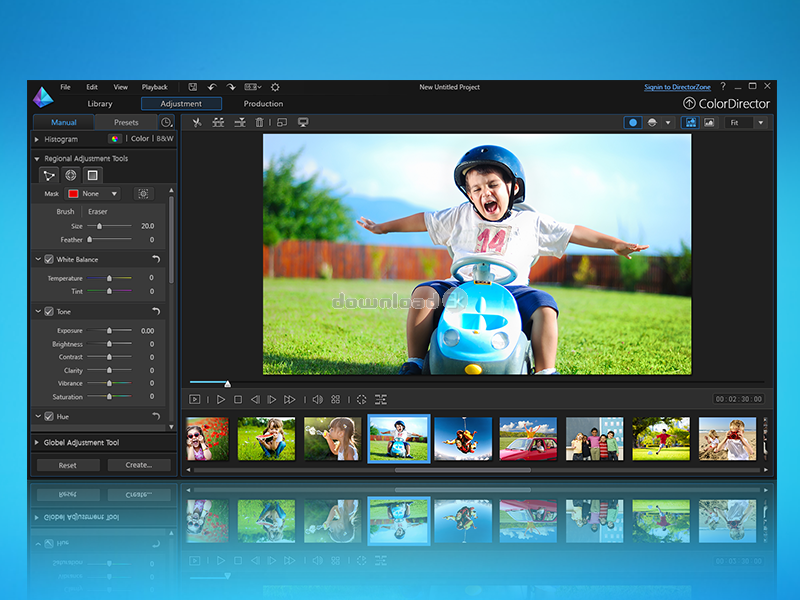
Task: Open the history clock icon
Action: (166, 122)
